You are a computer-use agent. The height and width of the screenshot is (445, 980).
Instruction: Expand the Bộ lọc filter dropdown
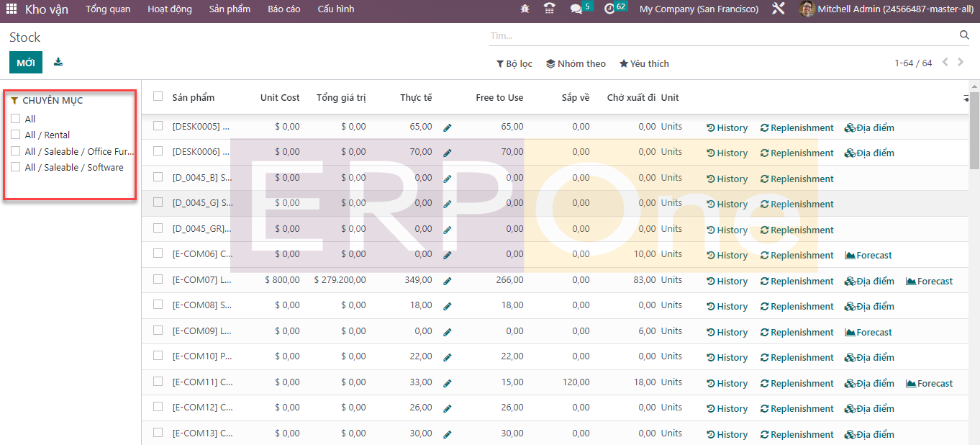514,63
